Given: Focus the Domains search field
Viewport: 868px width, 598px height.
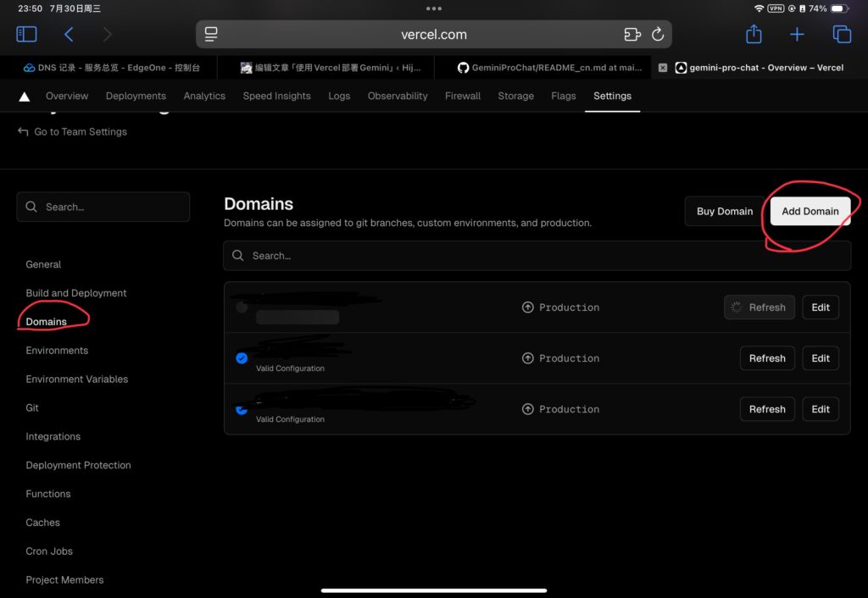Looking at the screenshot, I should tap(537, 256).
